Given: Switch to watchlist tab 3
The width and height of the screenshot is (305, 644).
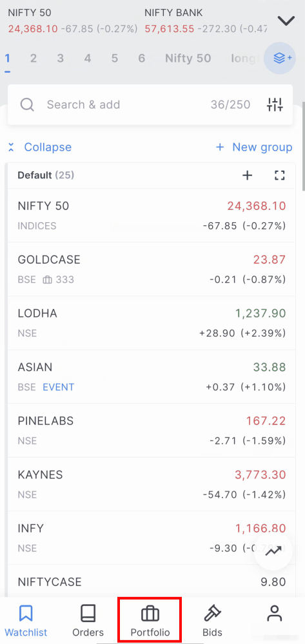Looking at the screenshot, I should point(61,59).
